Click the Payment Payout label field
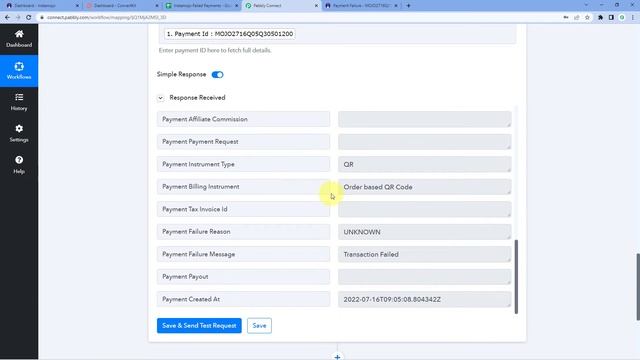This screenshot has height=360, width=640. pyautogui.click(x=243, y=276)
